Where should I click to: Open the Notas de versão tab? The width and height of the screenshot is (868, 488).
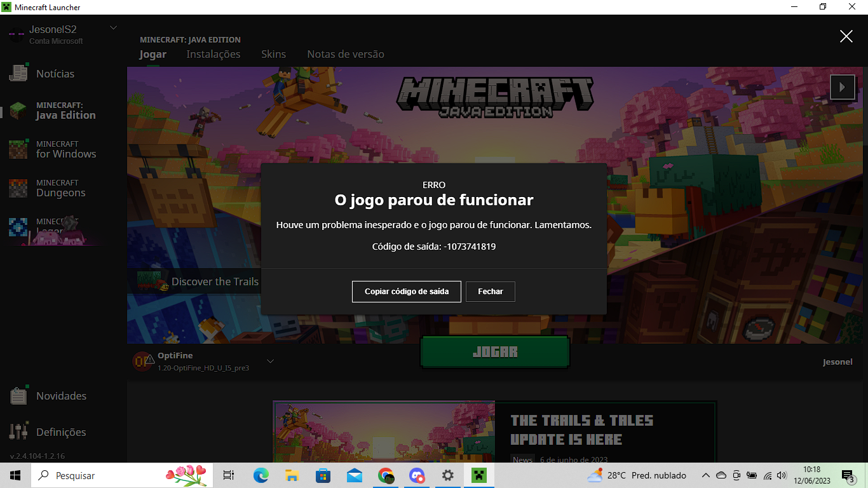346,54
